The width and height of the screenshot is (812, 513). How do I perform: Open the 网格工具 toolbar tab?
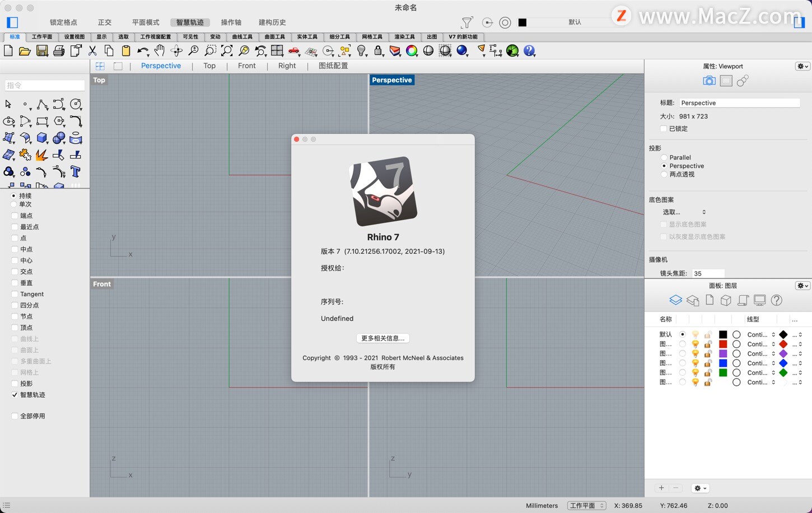pos(372,37)
